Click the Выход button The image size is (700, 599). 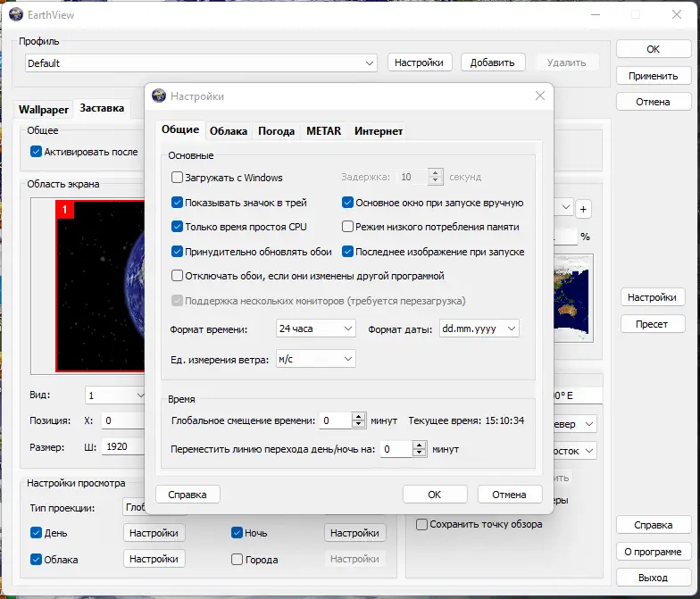[x=654, y=578]
